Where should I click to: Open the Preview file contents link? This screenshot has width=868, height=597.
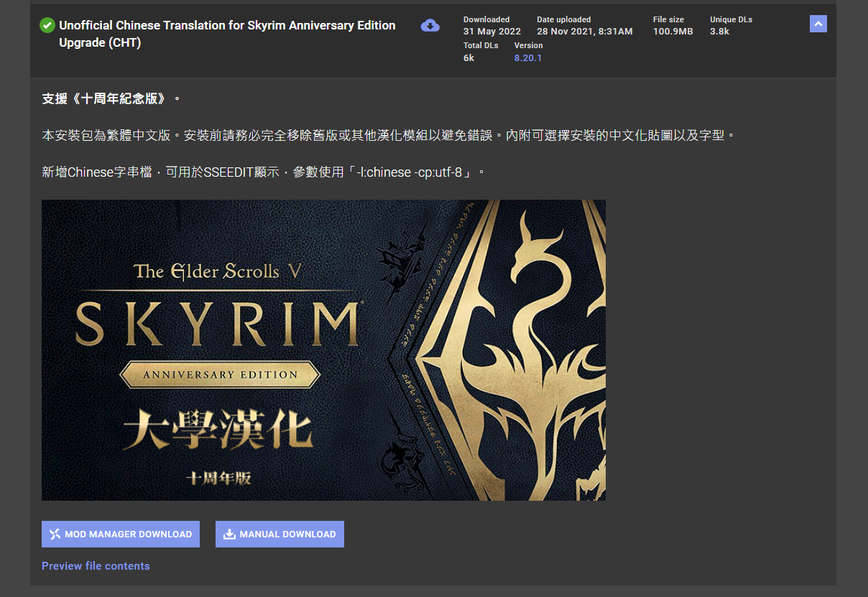point(96,566)
